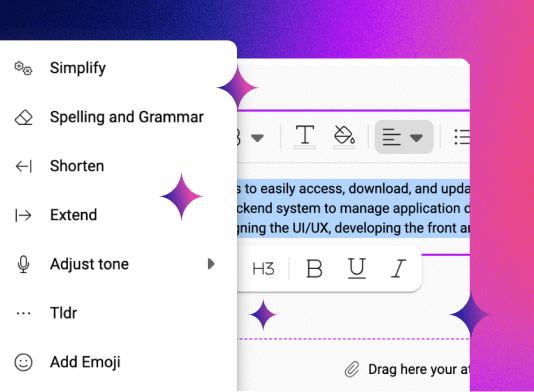The width and height of the screenshot is (534, 392).
Task: Click the Add Emoji smiley icon
Action: 23,362
